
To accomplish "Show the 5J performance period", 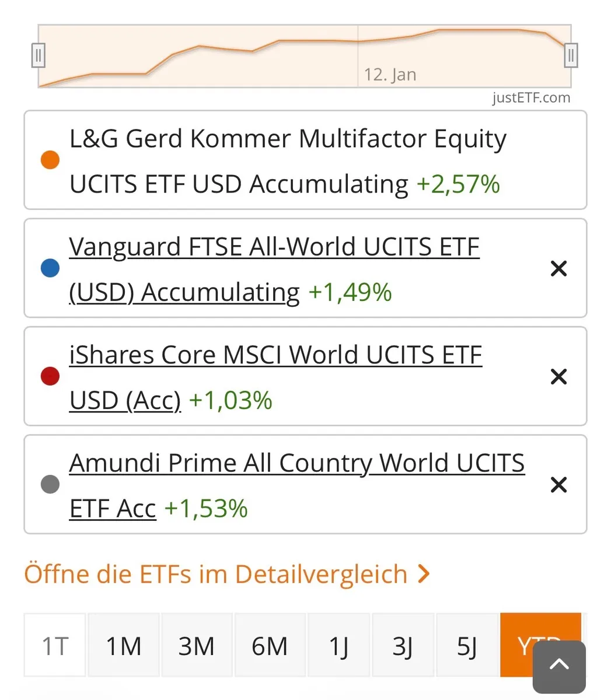I will 467,646.
